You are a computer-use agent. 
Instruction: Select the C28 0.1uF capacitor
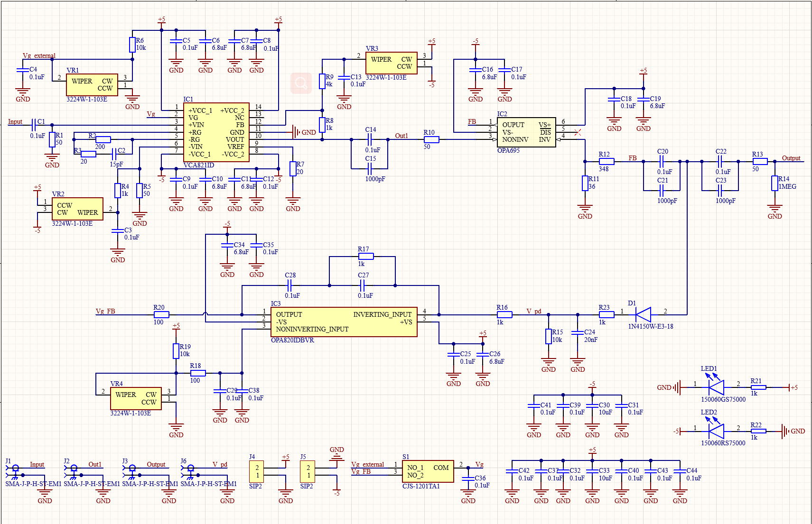[289, 285]
